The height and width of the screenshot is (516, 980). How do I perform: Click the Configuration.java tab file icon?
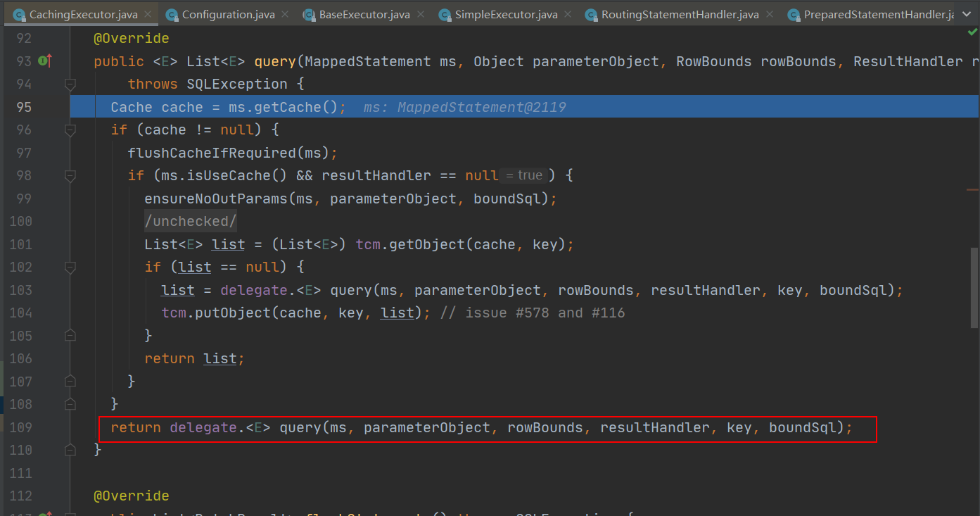pos(172,14)
